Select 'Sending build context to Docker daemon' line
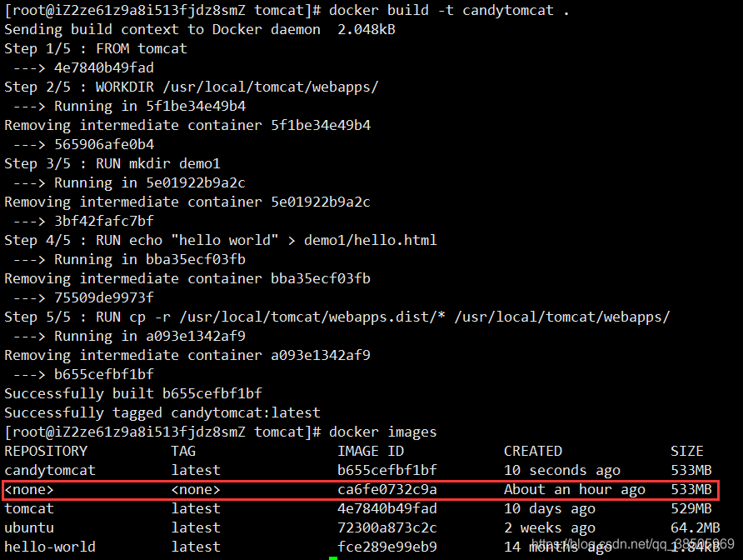Image resolution: width=743 pixels, height=560 pixels. click(x=199, y=29)
